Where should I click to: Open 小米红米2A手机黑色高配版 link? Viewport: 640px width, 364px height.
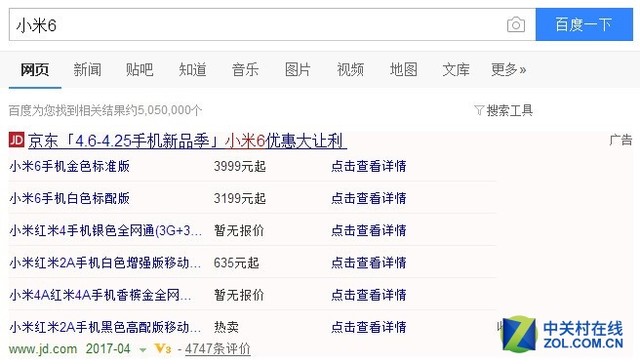(x=105, y=327)
